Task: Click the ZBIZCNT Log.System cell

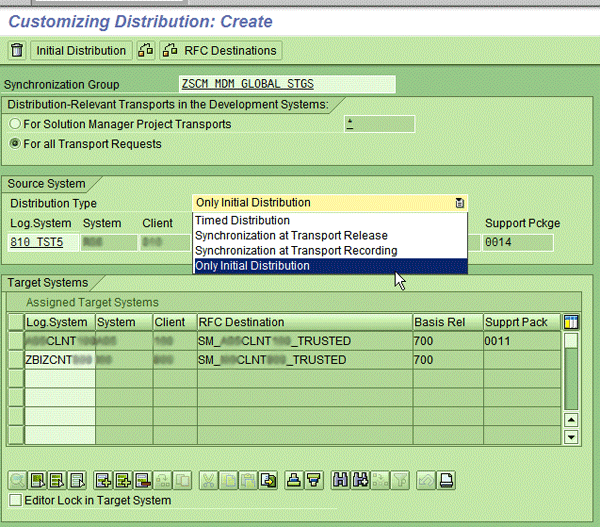Action: tap(60, 360)
